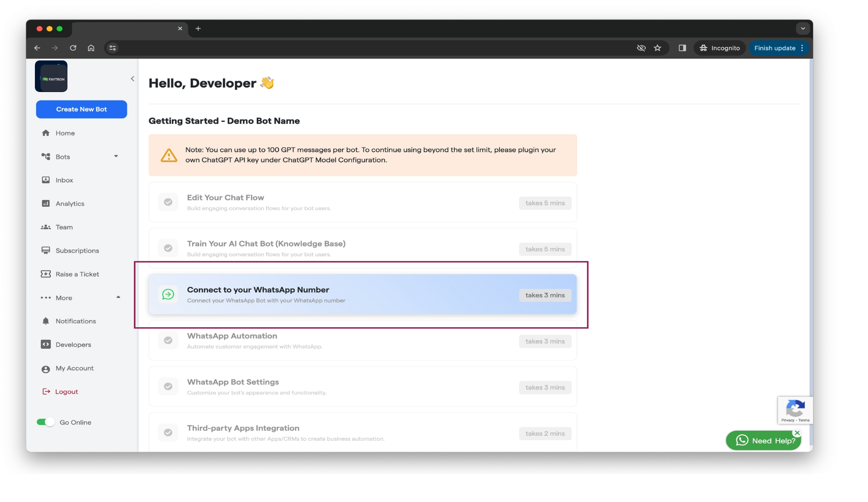Image resolution: width=868 pixels, height=502 pixels.
Task: Open a new tab with the plus icon
Action: click(198, 28)
